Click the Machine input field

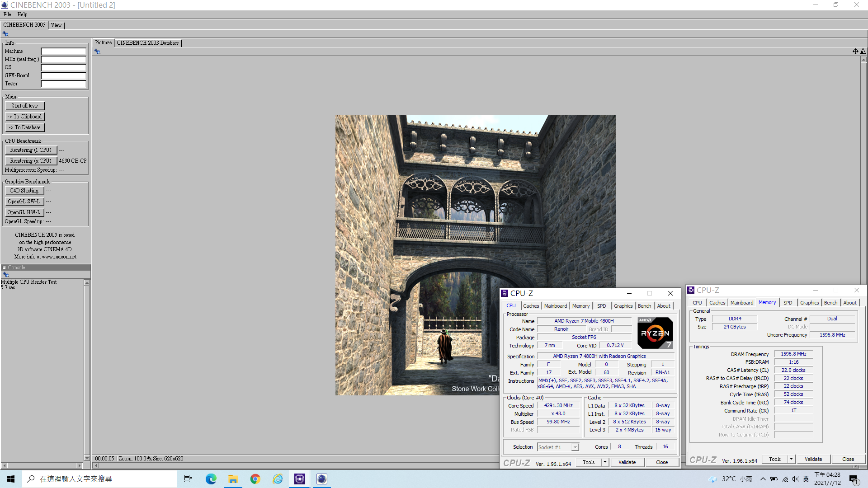pos(63,52)
